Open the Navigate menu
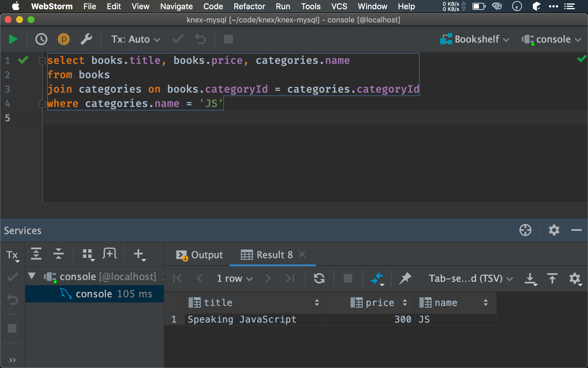The image size is (588, 368). coord(176,6)
